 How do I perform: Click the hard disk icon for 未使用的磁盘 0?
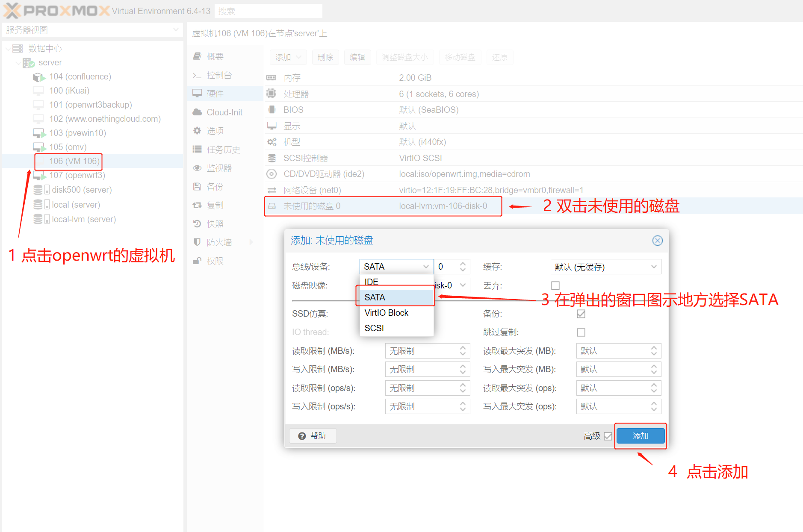click(272, 206)
